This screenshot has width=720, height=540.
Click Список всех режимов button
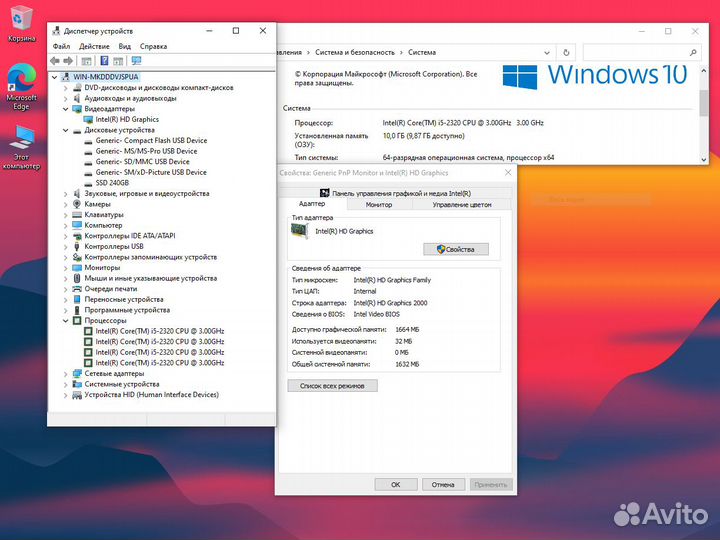coord(332,386)
